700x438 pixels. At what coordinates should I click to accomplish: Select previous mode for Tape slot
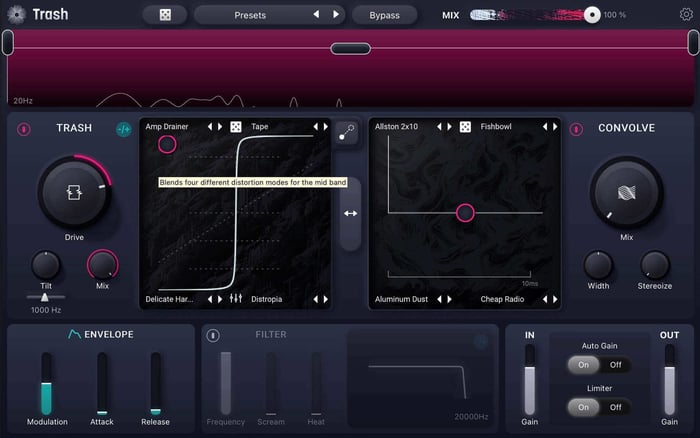(x=316, y=127)
